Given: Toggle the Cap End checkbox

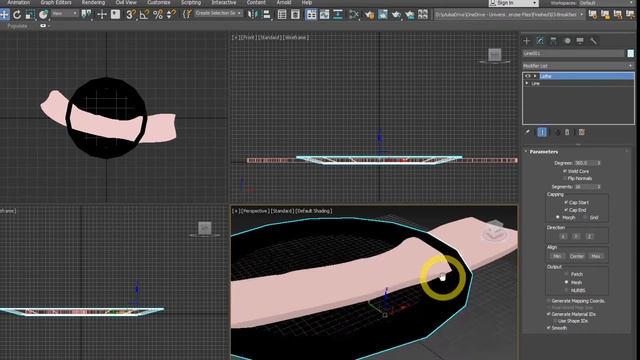Looking at the screenshot, I should [x=566, y=210].
